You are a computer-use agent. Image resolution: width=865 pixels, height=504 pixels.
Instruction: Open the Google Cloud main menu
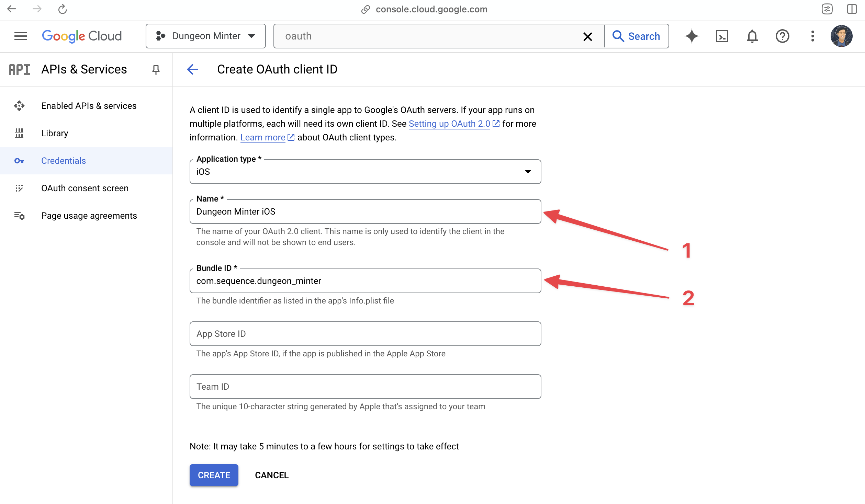pos(20,36)
